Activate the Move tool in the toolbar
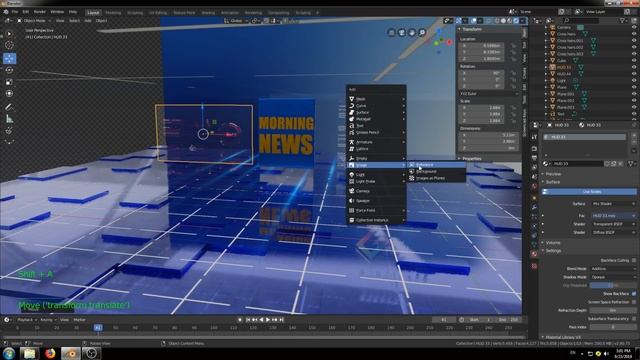The image size is (640, 360). coord(9,59)
